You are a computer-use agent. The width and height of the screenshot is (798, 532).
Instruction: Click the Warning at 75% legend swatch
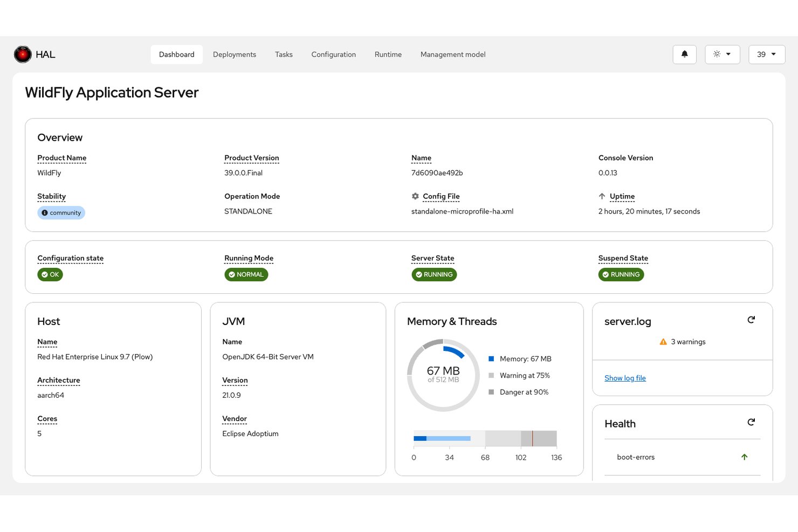tap(491, 376)
